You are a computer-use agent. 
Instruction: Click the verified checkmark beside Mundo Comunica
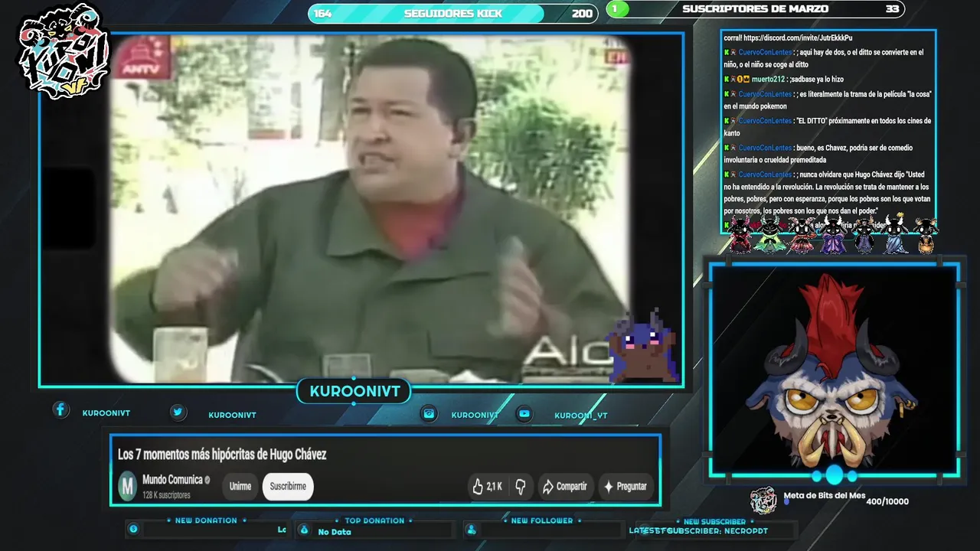pos(207,480)
